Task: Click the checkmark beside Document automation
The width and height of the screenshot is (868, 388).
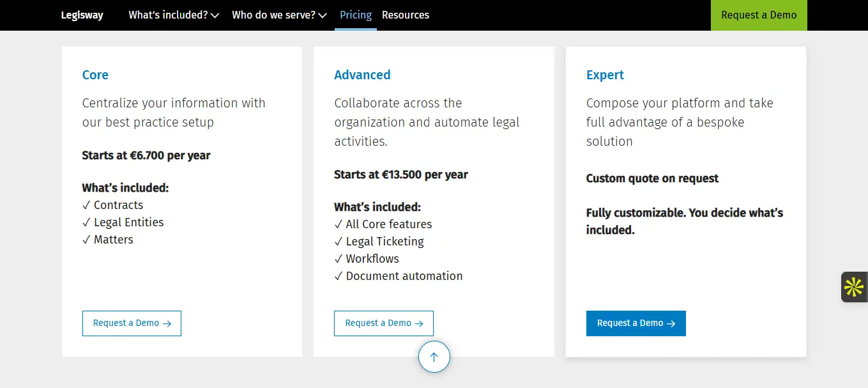Action: (x=339, y=276)
